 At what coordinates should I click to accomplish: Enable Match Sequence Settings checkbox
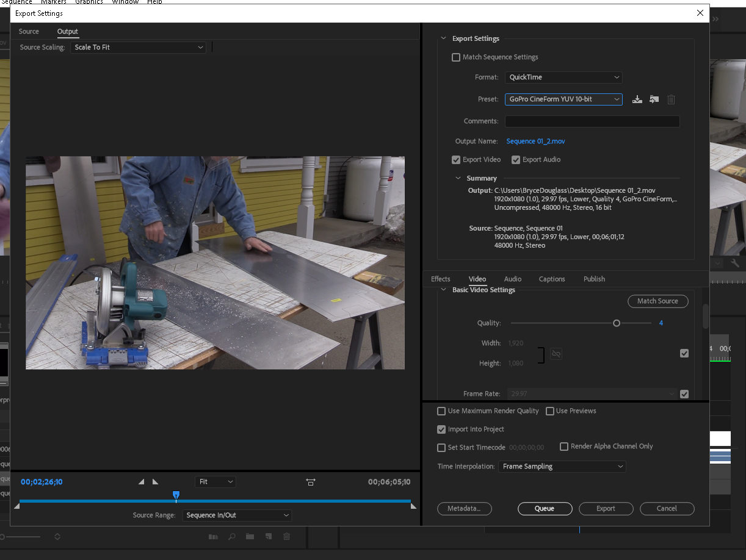[x=456, y=57]
